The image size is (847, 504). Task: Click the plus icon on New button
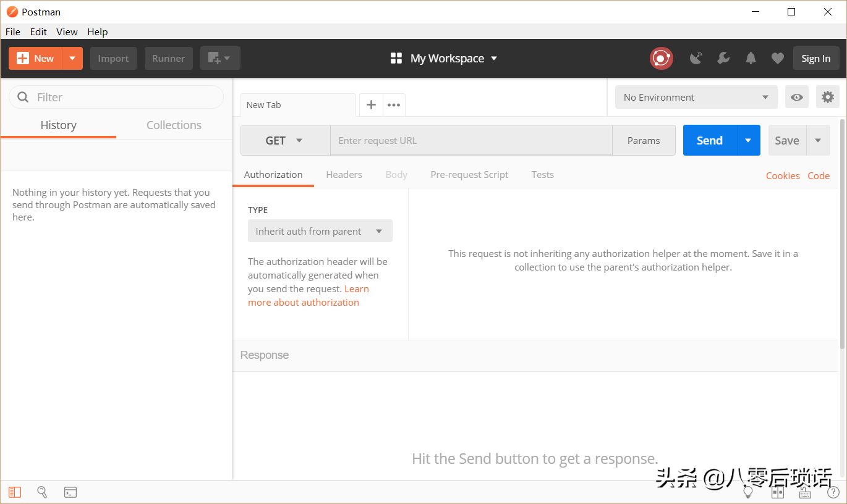click(23, 58)
